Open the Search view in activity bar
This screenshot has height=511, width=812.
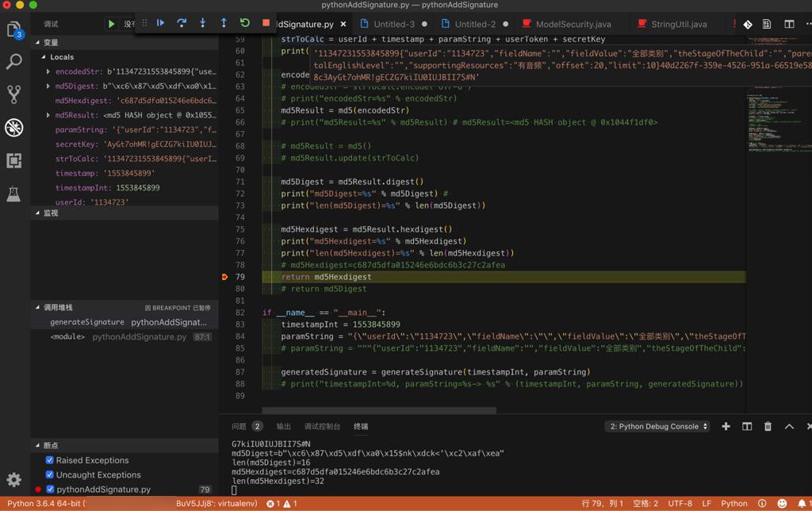[14, 62]
